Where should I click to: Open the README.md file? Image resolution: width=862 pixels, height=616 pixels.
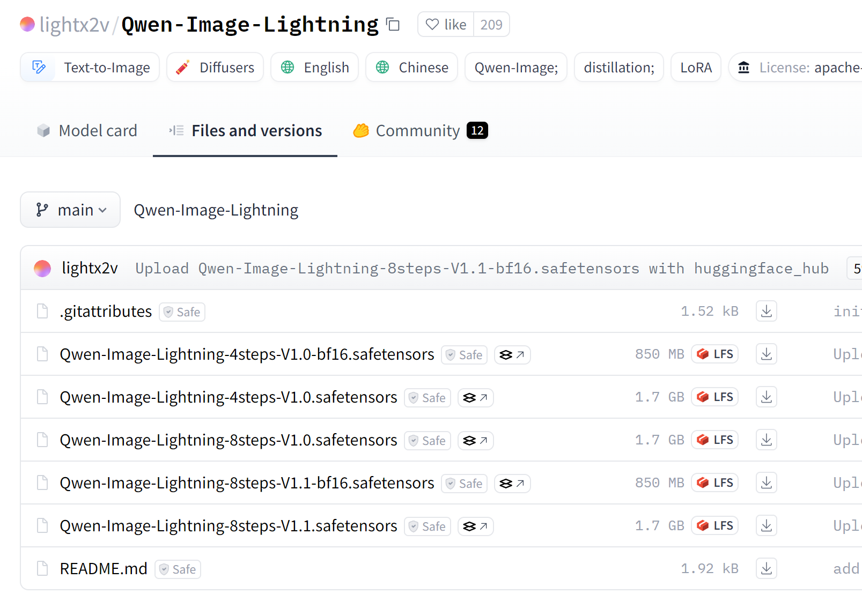click(x=104, y=569)
